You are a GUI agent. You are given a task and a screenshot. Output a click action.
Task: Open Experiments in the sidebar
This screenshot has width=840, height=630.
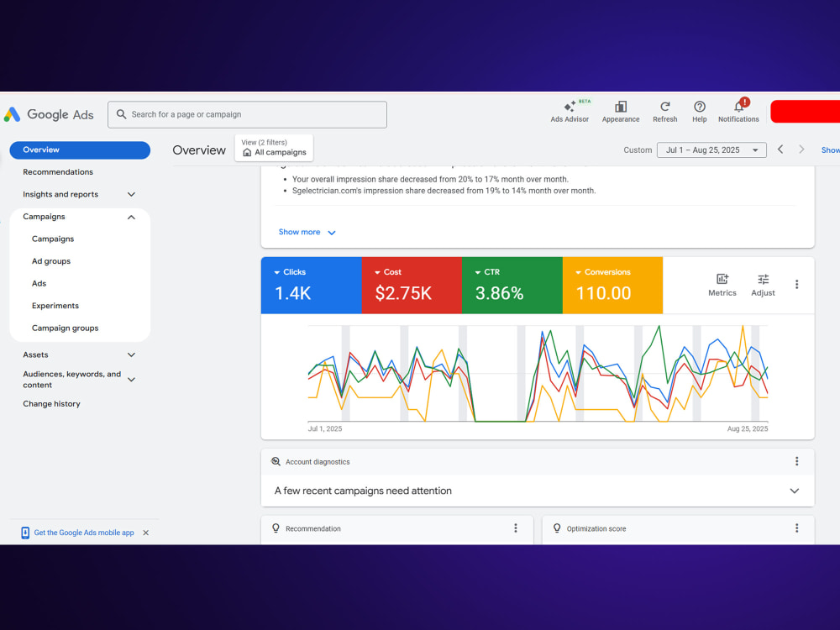click(55, 306)
